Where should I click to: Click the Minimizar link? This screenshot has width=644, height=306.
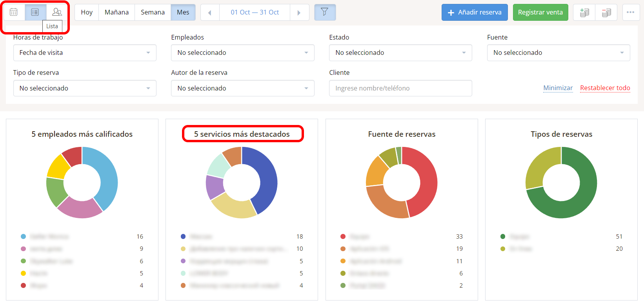pos(558,88)
